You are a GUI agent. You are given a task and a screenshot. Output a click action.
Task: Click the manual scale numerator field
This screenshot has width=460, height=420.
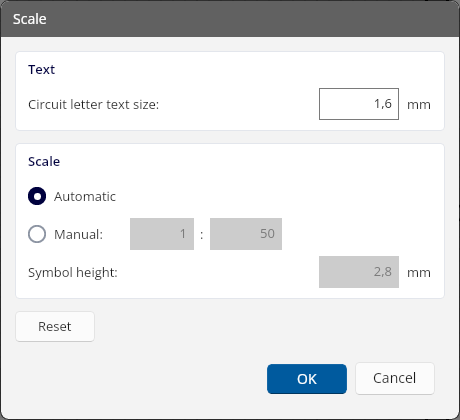(x=162, y=234)
